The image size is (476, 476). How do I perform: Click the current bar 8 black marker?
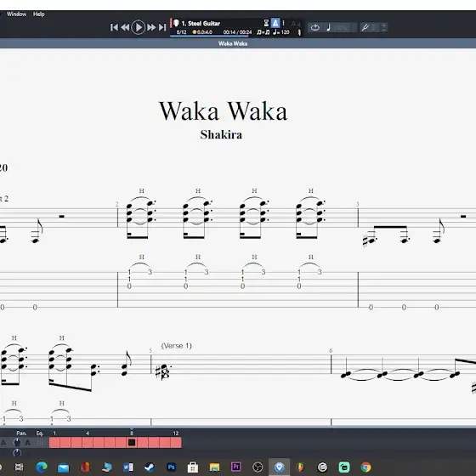(132, 443)
